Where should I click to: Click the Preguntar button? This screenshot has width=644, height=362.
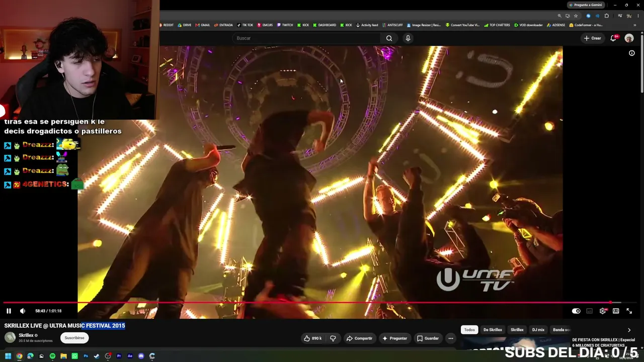(394, 338)
